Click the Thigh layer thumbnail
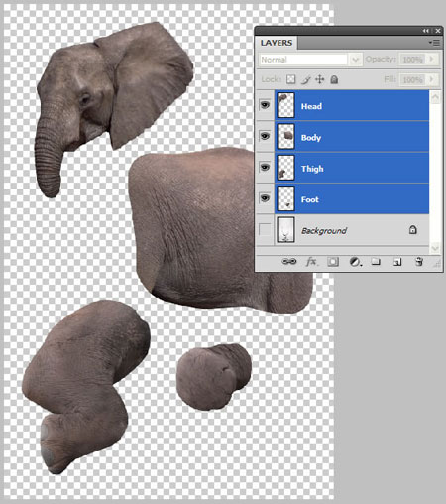The image size is (446, 504). click(285, 168)
